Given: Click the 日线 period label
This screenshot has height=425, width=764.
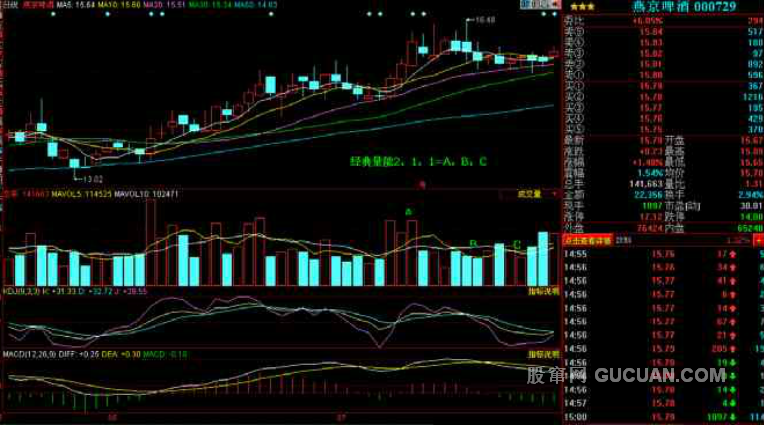Looking at the screenshot, I should click(10, 5).
